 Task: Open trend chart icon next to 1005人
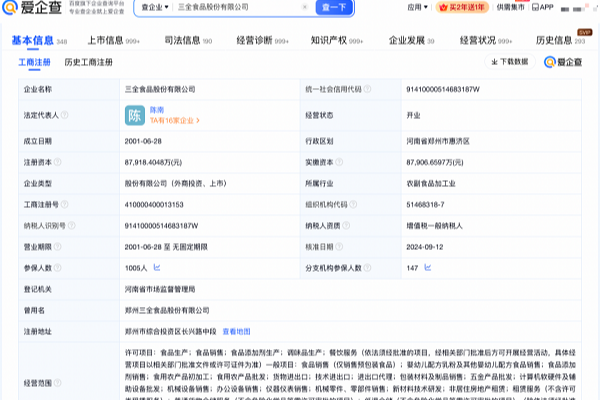tap(157, 268)
